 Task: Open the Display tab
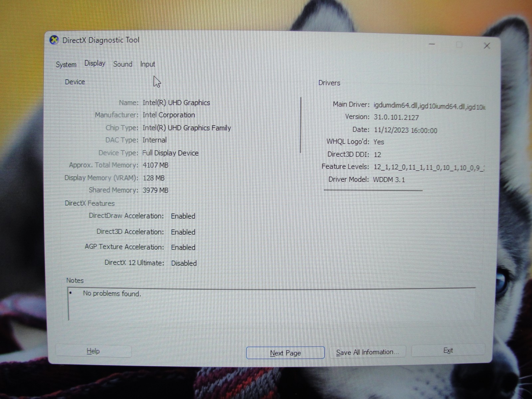pos(95,63)
